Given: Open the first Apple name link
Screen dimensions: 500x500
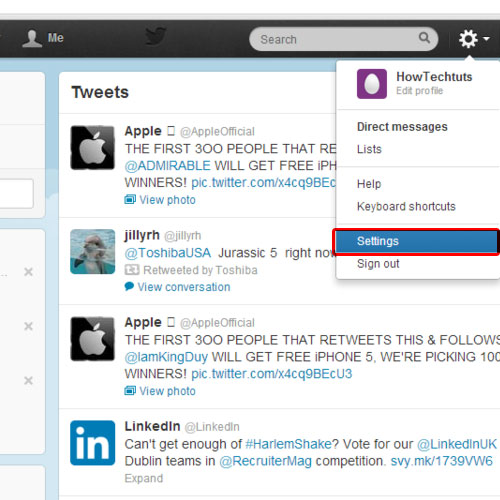Looking at the screenshot, I should 143,131.
